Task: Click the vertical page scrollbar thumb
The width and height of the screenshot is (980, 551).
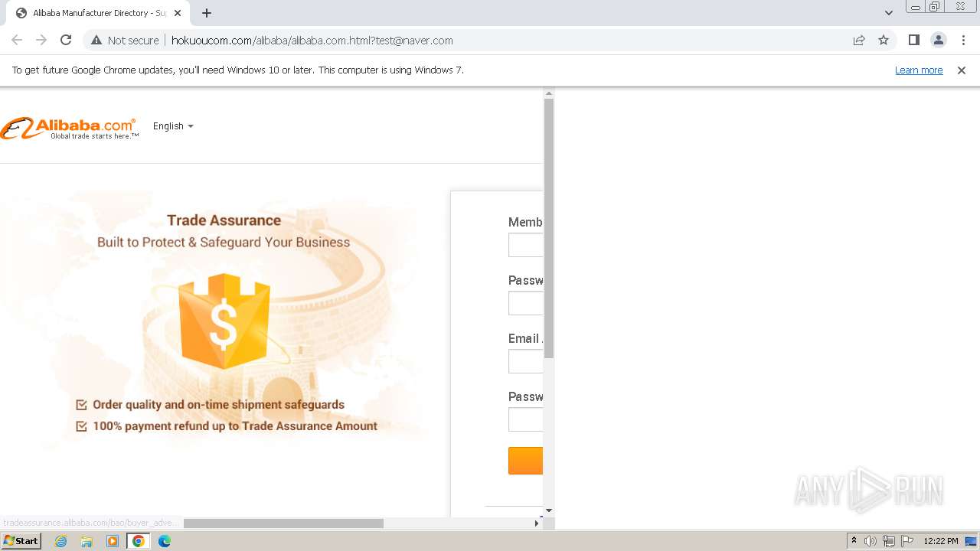Action: coord(548,228)
